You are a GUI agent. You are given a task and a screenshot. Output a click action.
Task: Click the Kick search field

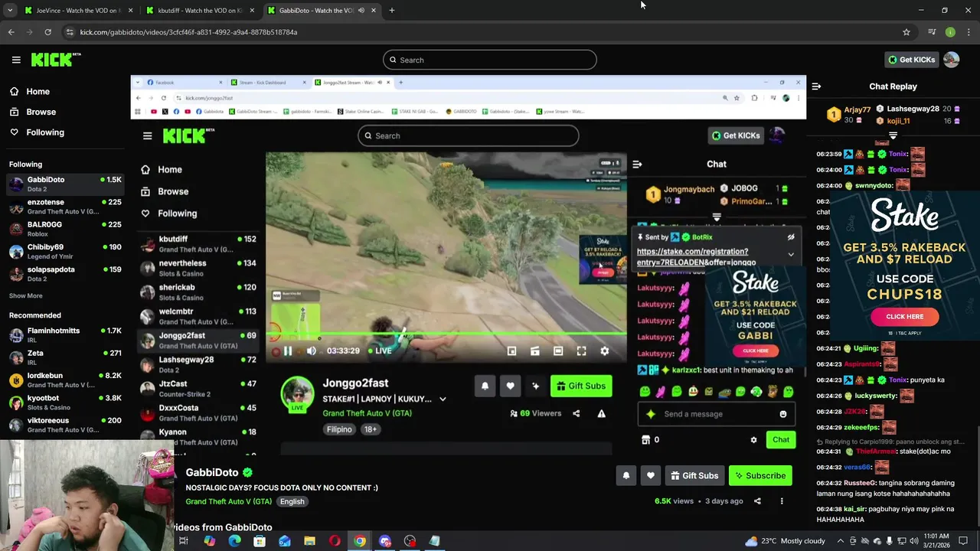[x=490, y=60]
